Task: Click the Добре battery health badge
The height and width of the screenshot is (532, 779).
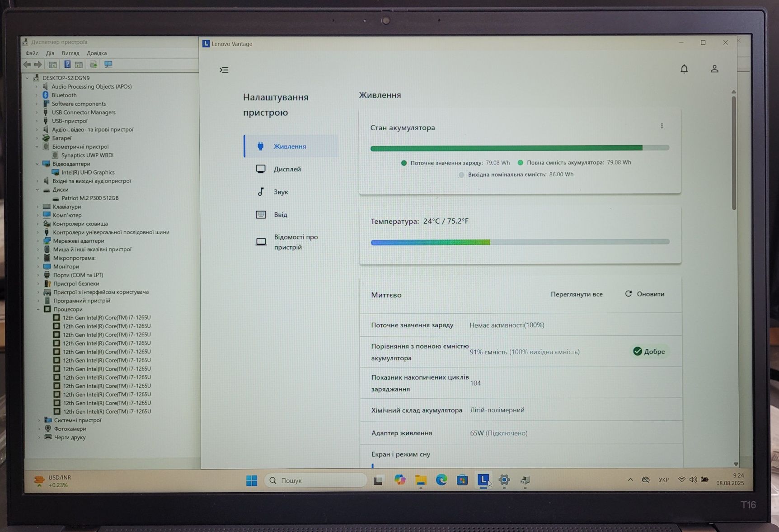Action: [x=649, y=352]
